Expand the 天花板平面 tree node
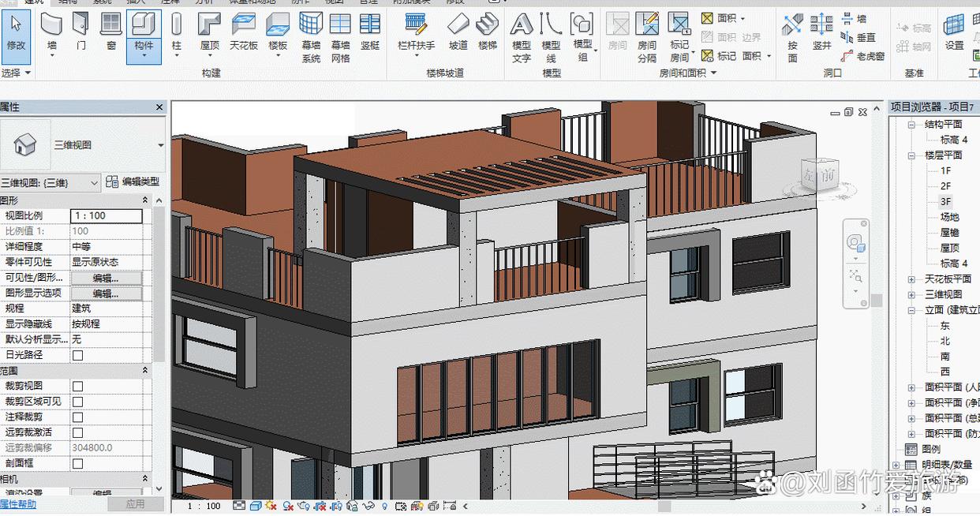Viewport: 980px width, 516px height. (x=911, y=279)
